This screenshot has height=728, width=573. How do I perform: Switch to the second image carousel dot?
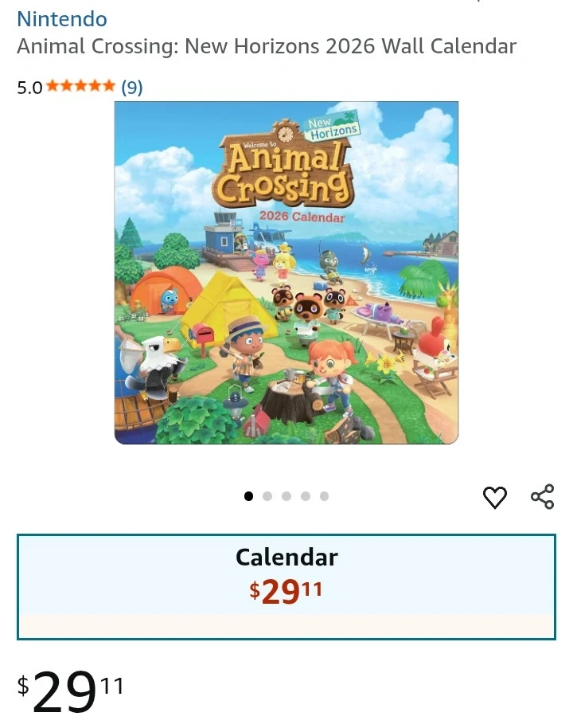267,496
